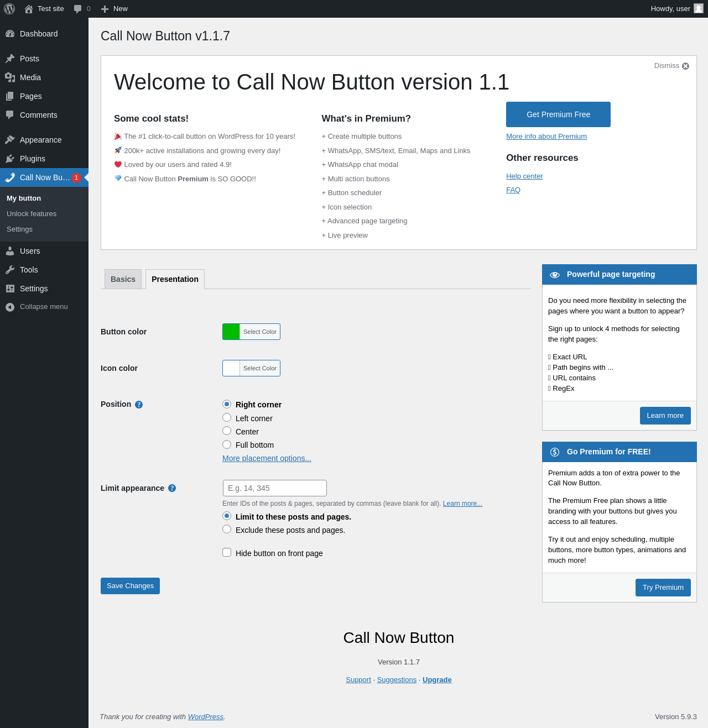Click the post IDs input field
708x728 pixels.
tap(275, 488)
